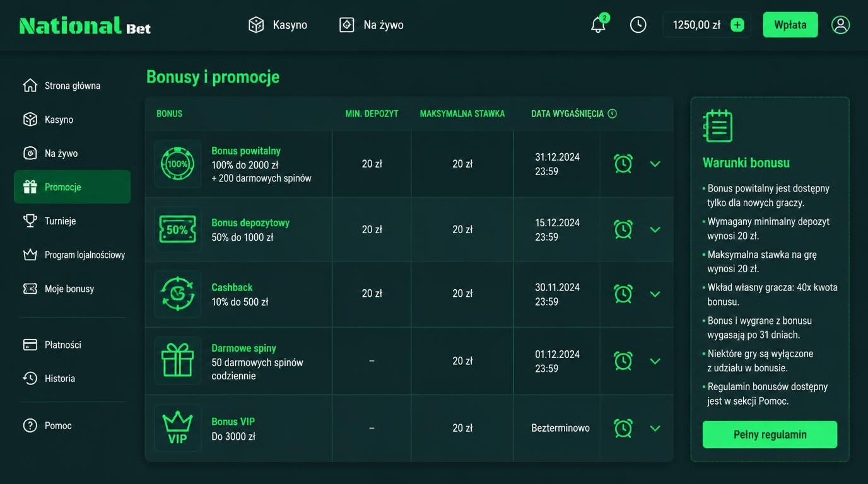Expand the Bonus VIP row chevron
The image size is (868, 484).
tap(655, 428)
